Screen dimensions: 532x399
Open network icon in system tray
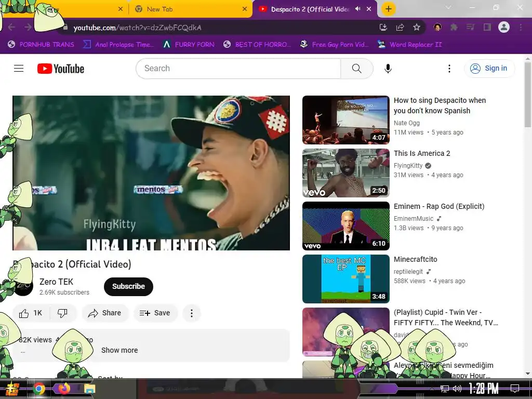click(445, 389)
